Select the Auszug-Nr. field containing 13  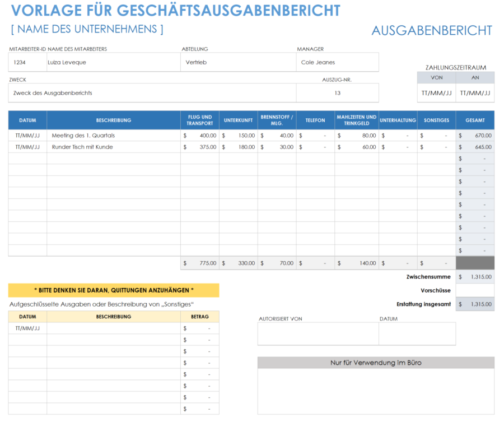338,92
